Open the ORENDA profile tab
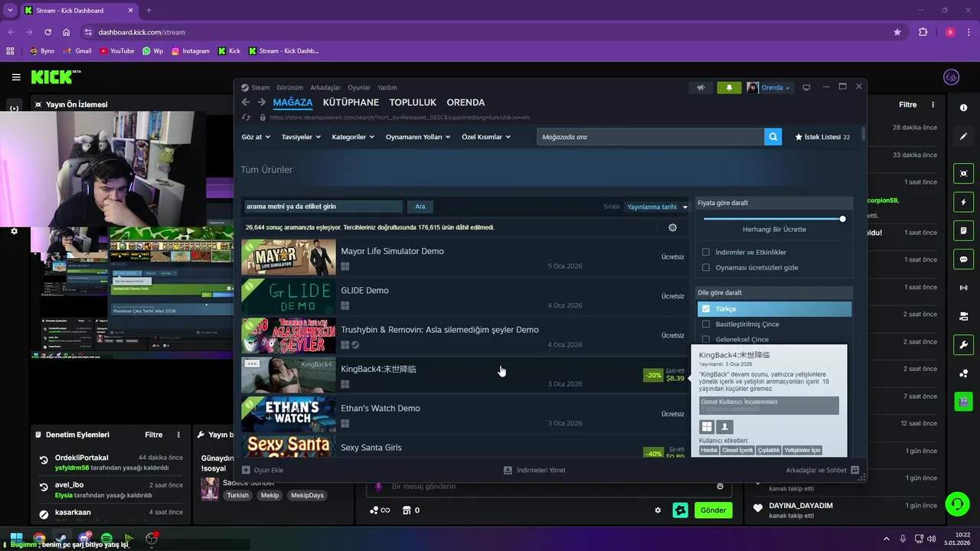 click(x=465, y=103)
